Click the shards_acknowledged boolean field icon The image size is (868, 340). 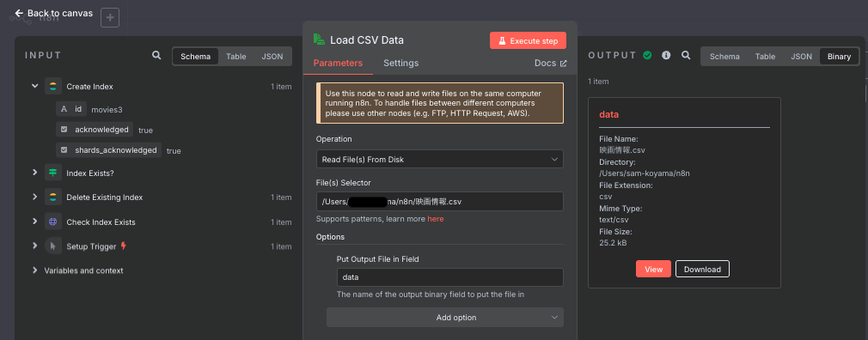pos(64,149)
